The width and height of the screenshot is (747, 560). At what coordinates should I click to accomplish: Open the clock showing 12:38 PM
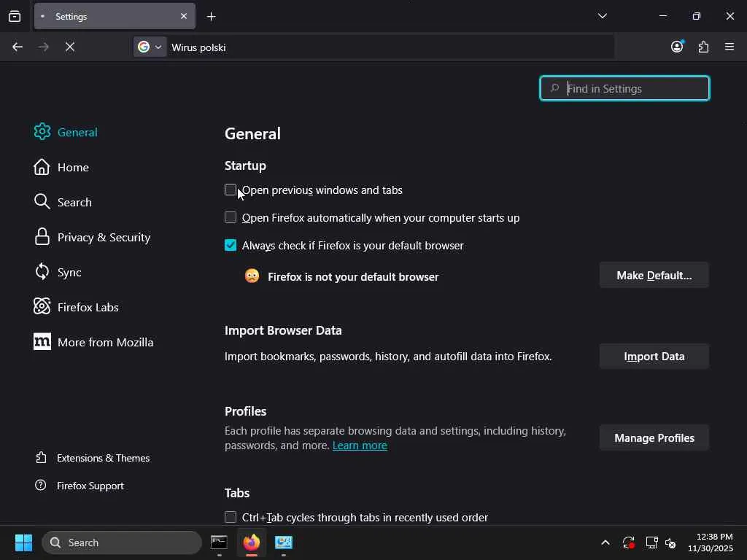[x=711, y=542]
